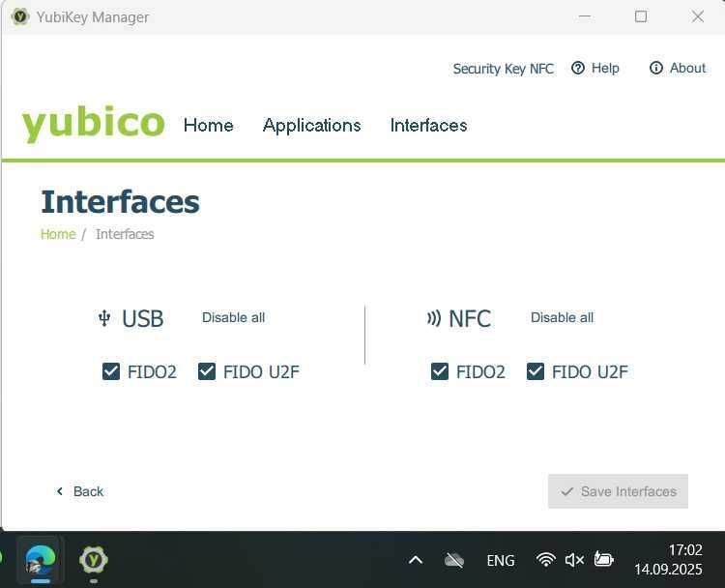
Task: Click Disable all for NFC
Action: tap(563, 317)
